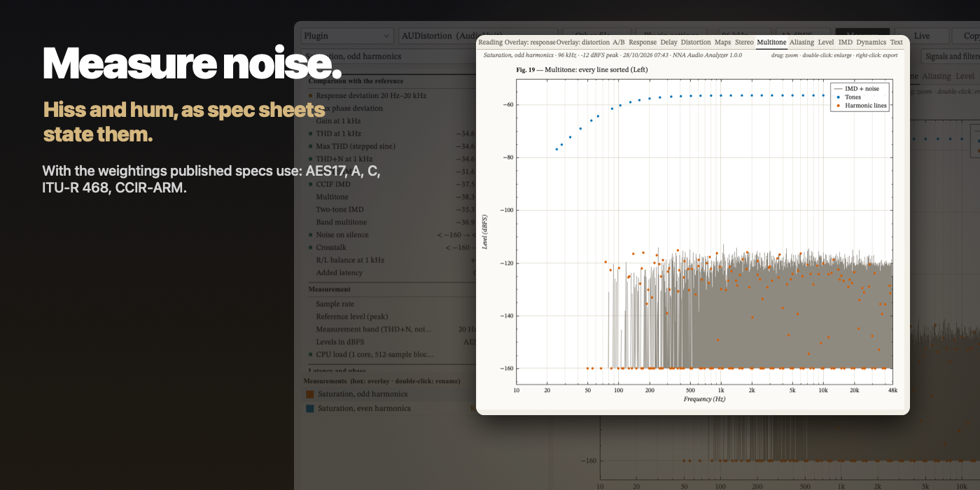This screenshot has height=490, width=980.
Task: Select the Delay tab
Action: pos(668,43)
